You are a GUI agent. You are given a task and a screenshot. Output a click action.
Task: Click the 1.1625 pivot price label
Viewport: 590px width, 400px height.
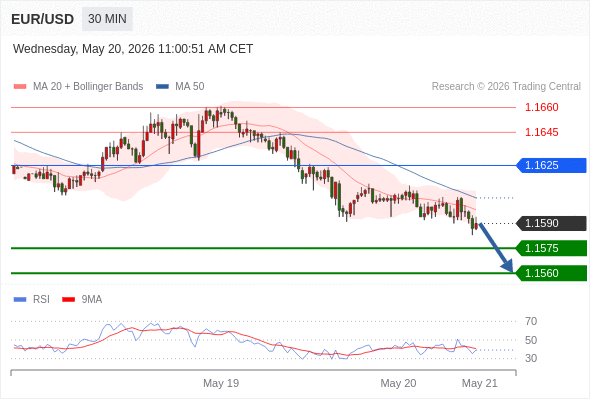551,165
